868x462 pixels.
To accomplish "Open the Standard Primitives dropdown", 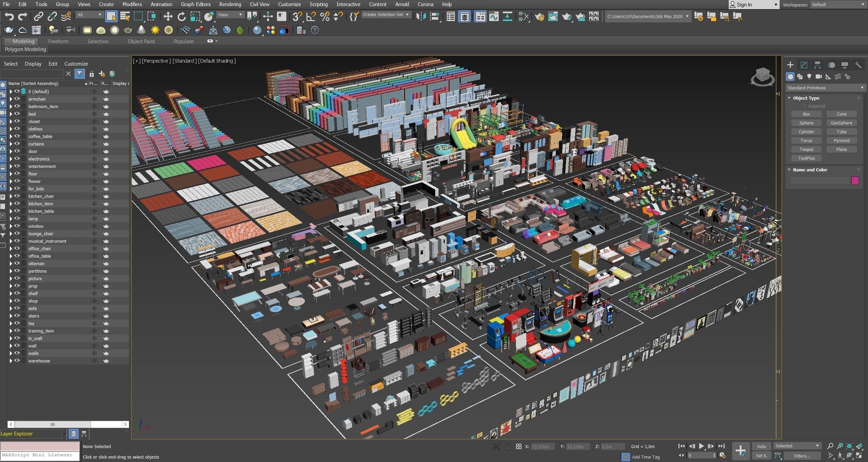I will 825,88.
